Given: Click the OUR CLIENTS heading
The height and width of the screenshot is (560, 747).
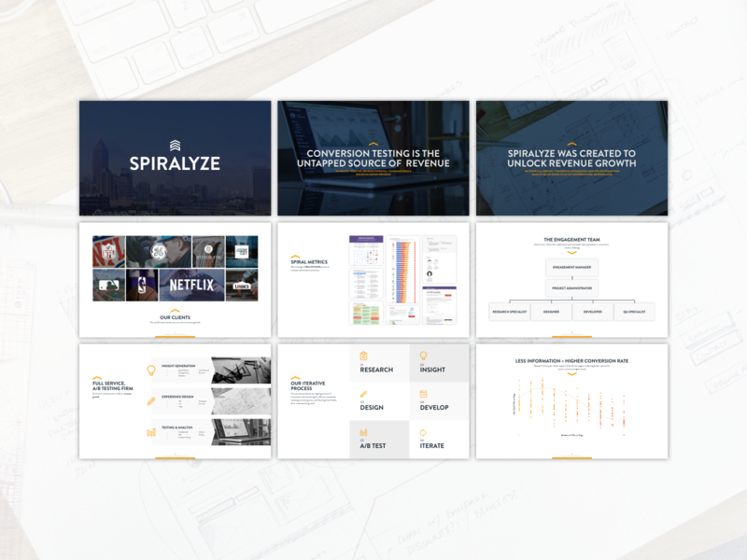Looking at the screenshot, I should point(175,317).
